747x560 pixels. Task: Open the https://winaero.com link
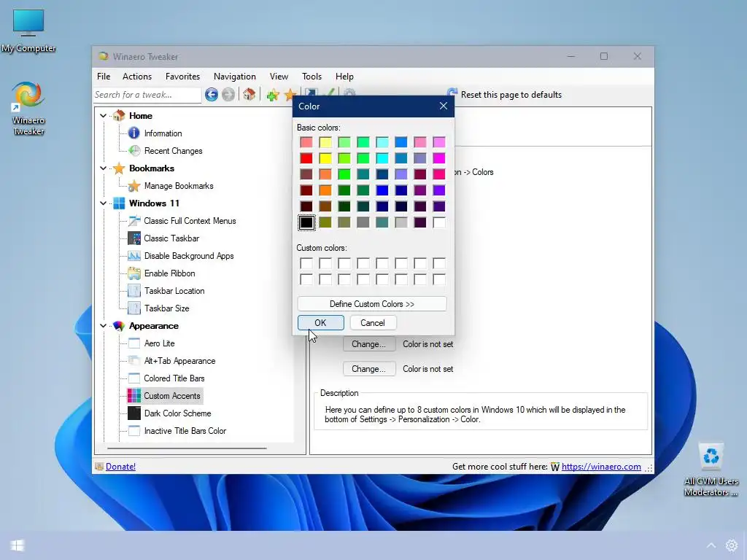pos(601,467)
